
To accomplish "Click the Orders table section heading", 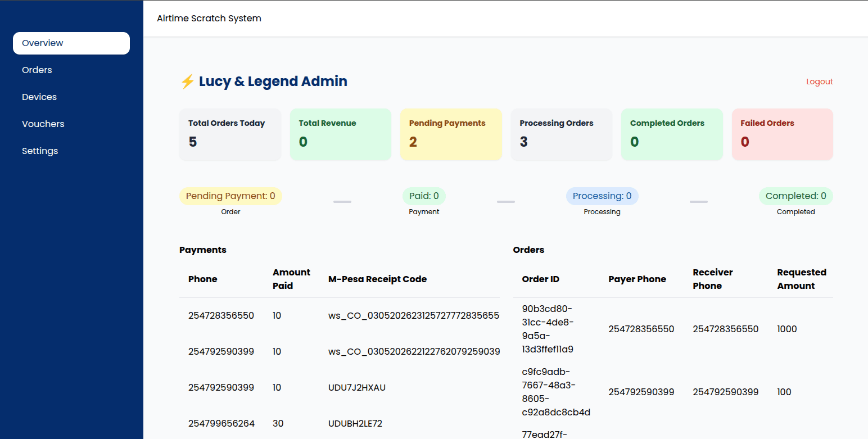I will (528, 250).
